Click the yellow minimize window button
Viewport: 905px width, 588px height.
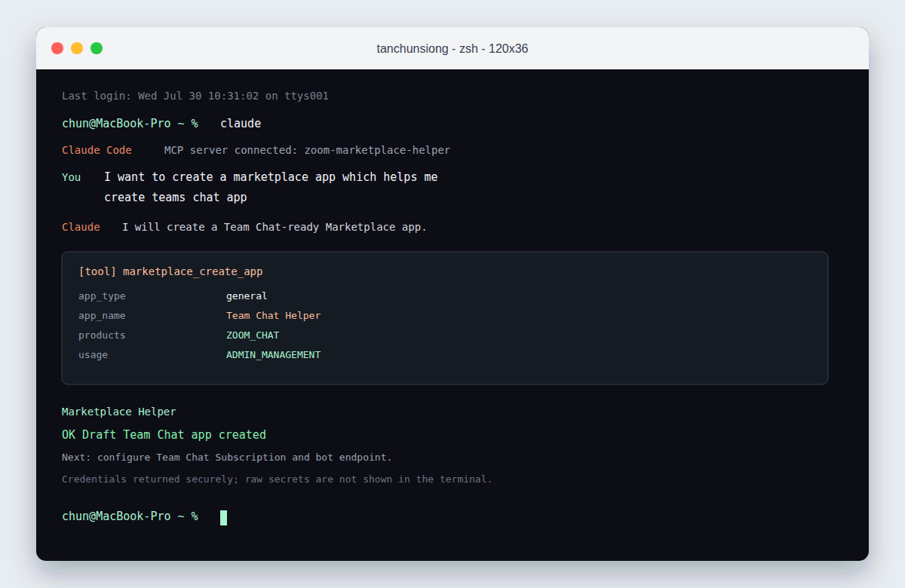77,48
